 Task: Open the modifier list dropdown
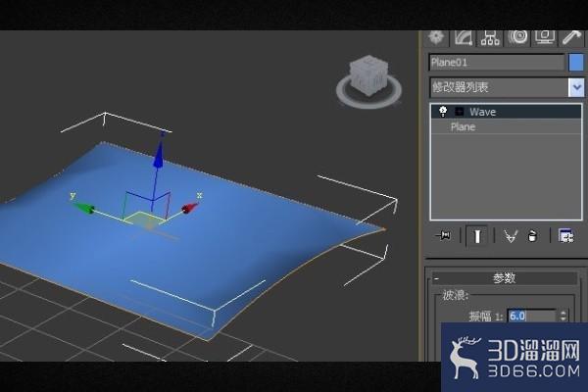click(576, 88)
